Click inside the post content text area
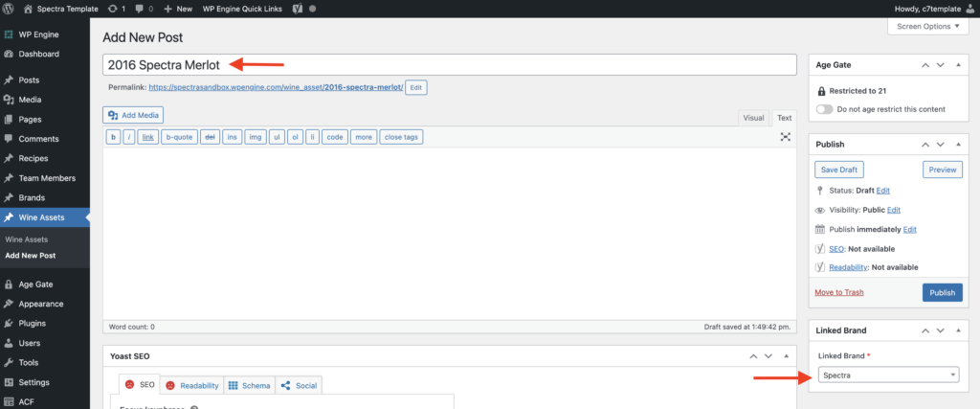 [450, 234]
